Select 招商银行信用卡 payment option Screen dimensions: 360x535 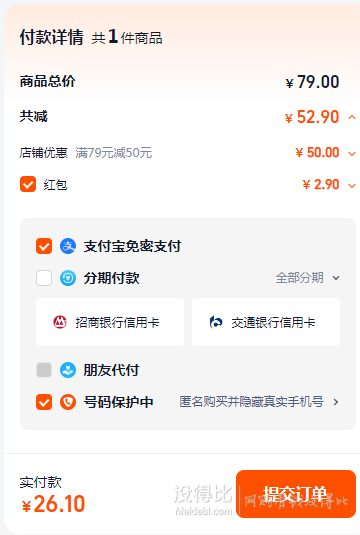[110, 322]
